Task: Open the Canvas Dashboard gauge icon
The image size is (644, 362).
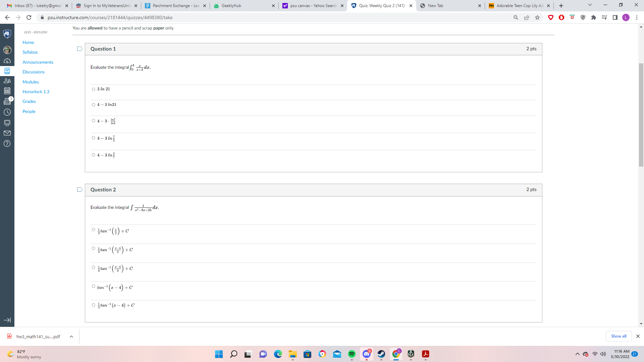Action: tap(7, 60)
